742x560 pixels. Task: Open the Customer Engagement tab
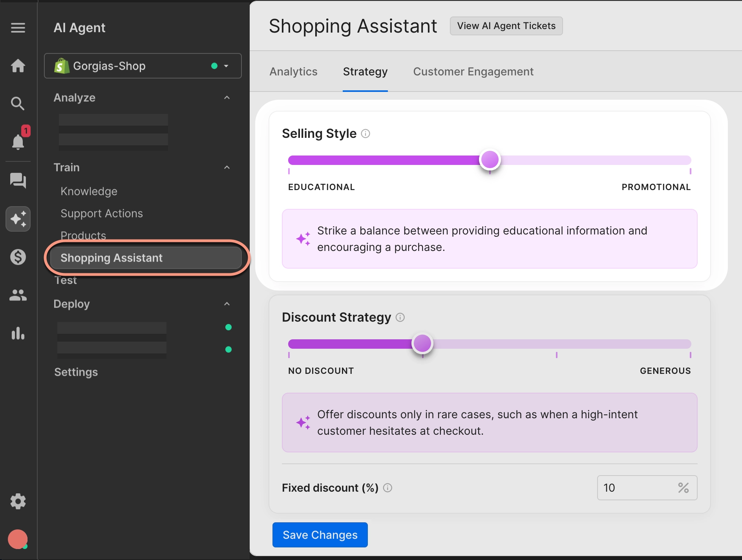coord(473,71)
